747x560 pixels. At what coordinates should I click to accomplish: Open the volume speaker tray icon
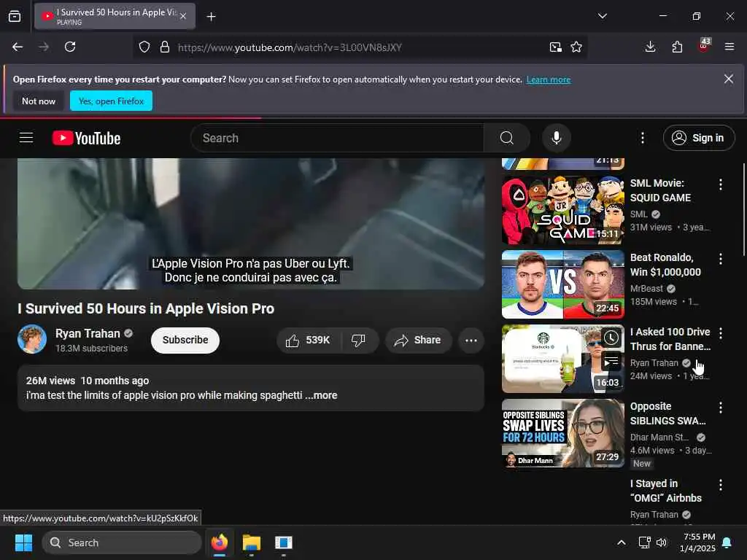point(662,542)
